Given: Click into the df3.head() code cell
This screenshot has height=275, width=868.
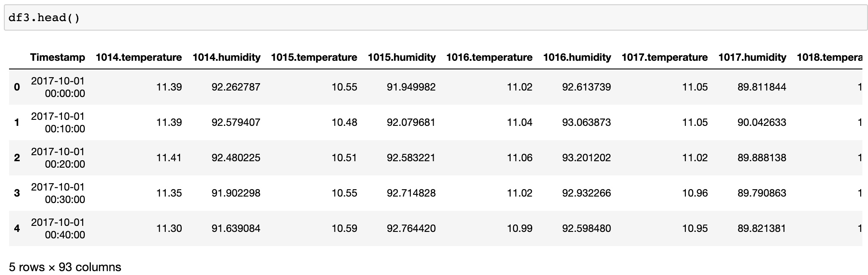Looking at the screenshot, I should tap(431, 18).
